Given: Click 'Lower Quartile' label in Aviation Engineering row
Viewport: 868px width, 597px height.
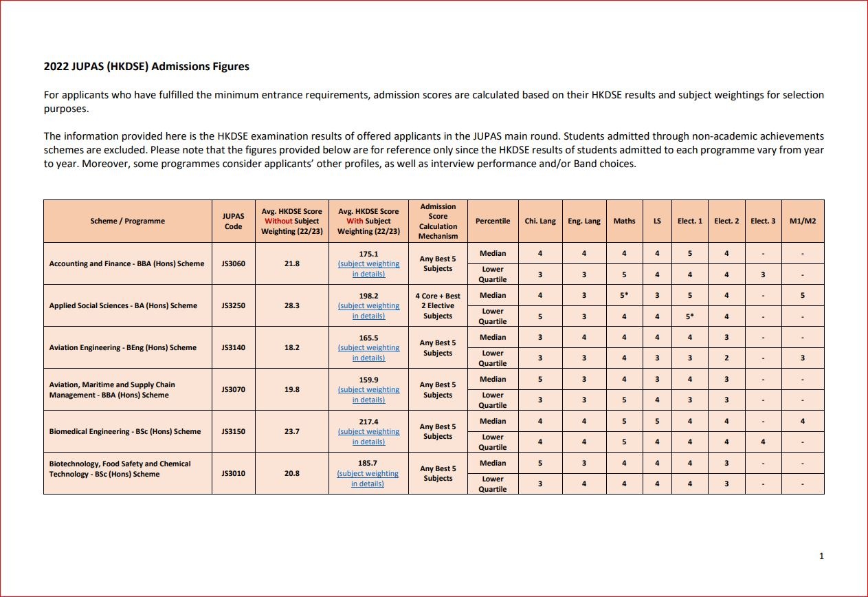Looking at the screenshot, I should (x=493, y=358).
